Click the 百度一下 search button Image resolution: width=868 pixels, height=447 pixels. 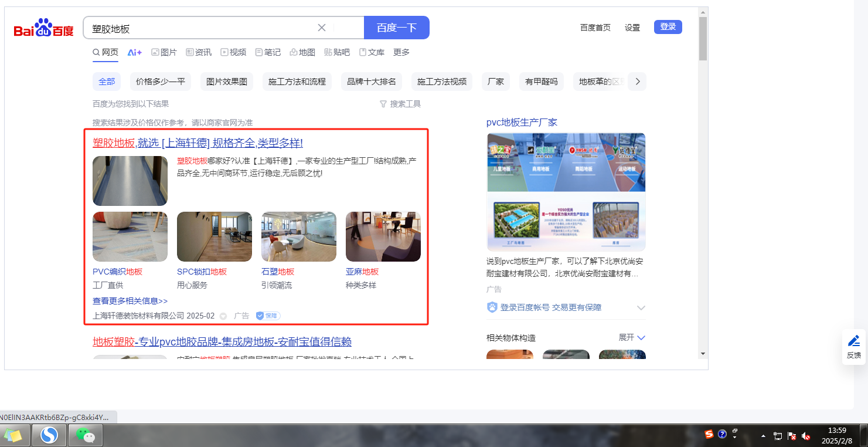coord(397,28)
